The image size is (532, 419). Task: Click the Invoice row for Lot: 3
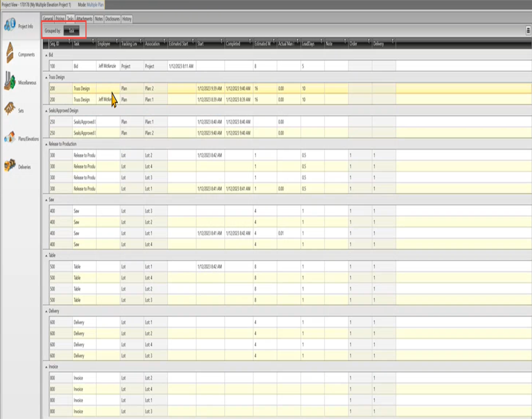(290, 411)
